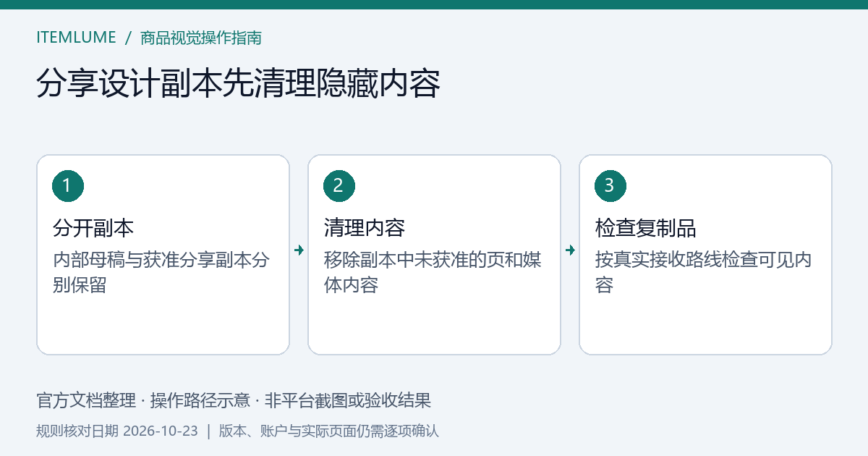The width and height of the screenshot is (868, 456).
Task: Click the footer line 官方文档整理 · 操作路径示意
Action: [143, 400]
